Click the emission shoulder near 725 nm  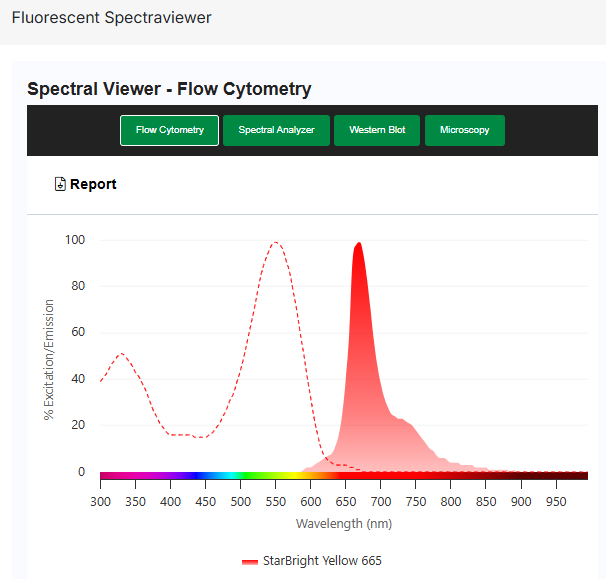(400, 420)
